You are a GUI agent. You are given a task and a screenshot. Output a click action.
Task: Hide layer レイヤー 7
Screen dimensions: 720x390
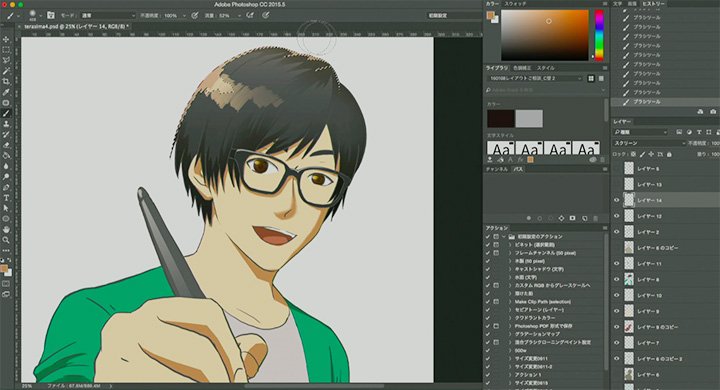click(617, 343)
